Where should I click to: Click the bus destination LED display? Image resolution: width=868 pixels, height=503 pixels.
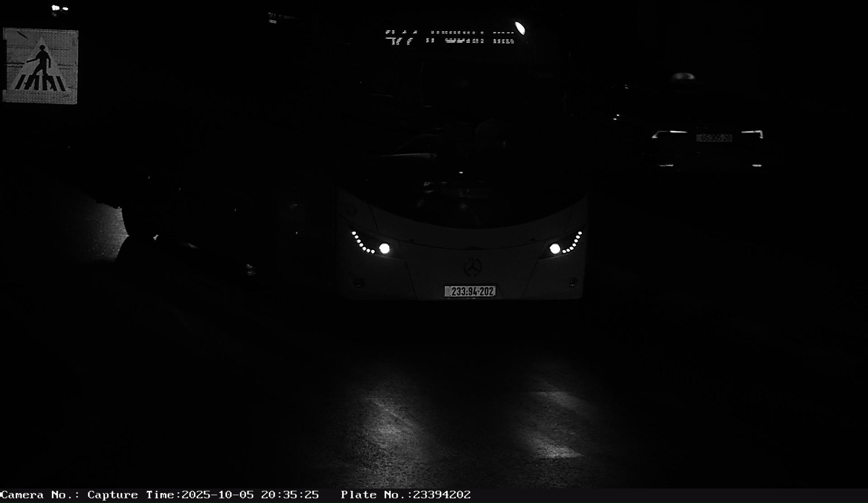pos(450,37)
